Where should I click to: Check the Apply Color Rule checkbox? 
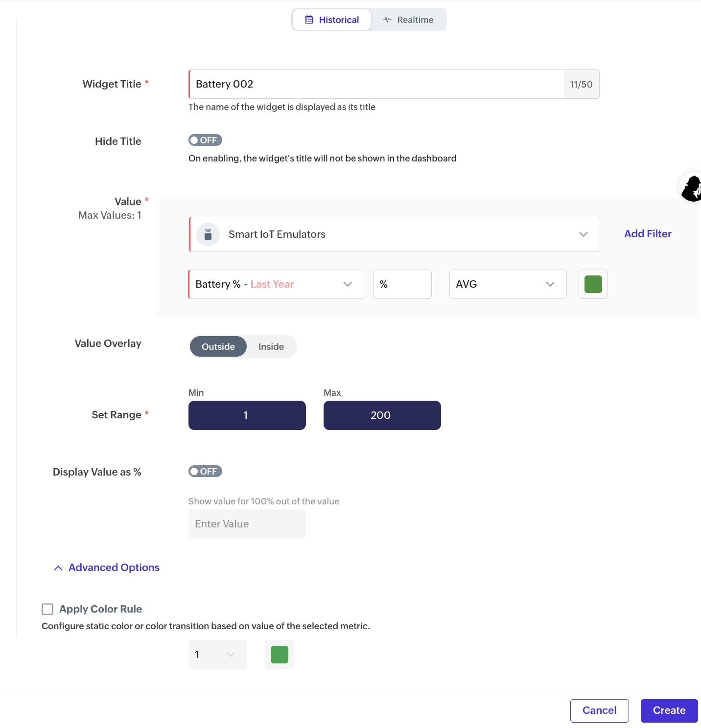click(47, 609)
